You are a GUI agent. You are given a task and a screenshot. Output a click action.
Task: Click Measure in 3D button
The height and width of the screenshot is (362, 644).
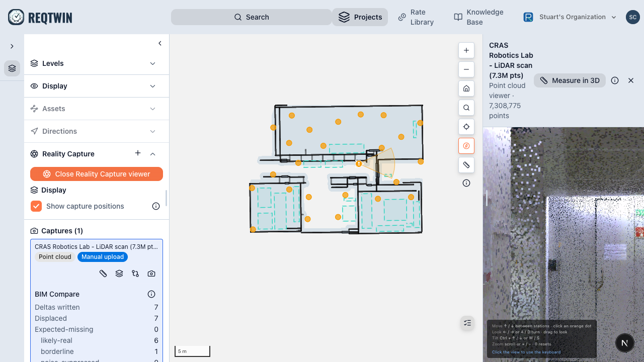[570, 80]
